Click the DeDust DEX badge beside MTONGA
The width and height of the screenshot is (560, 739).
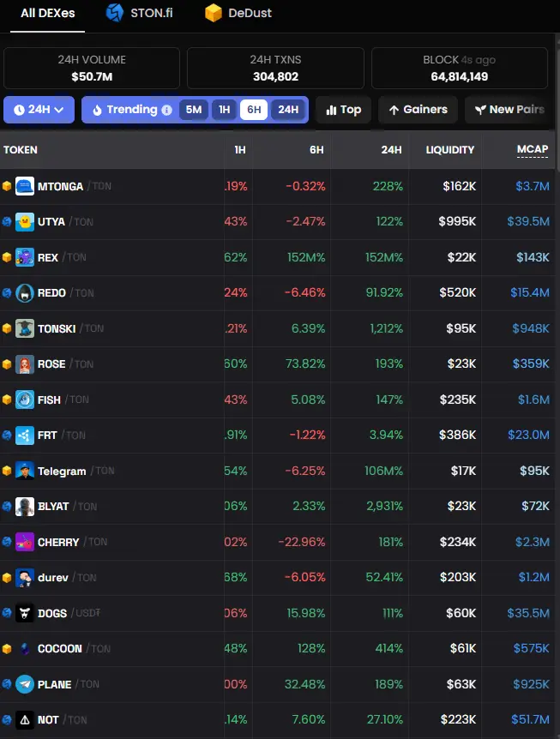pos(7,186)
